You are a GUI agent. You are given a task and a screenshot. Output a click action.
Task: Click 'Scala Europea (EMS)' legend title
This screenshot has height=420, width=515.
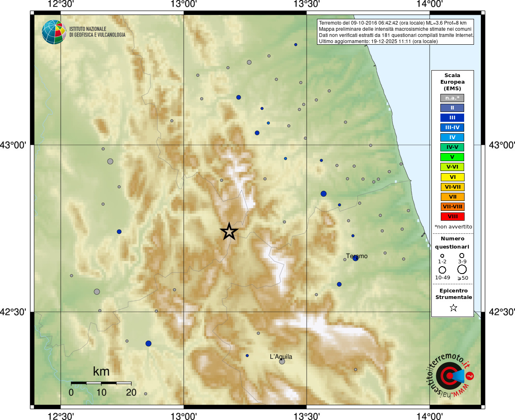pos(452,82)
